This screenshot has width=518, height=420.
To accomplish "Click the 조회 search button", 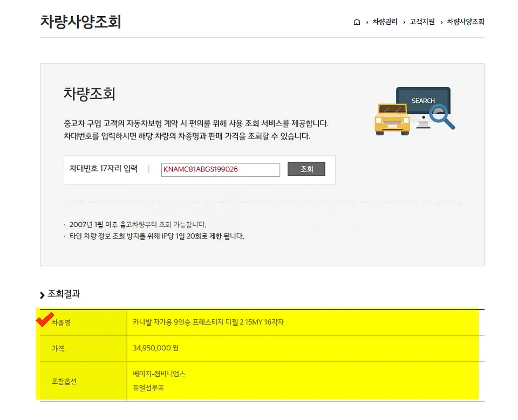I will [x=306, y=169].
